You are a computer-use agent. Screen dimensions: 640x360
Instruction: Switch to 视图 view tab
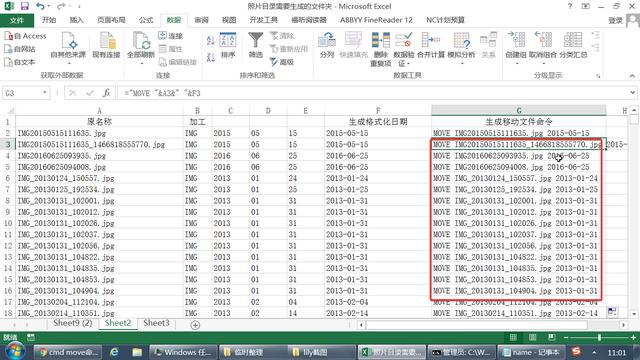229,20
